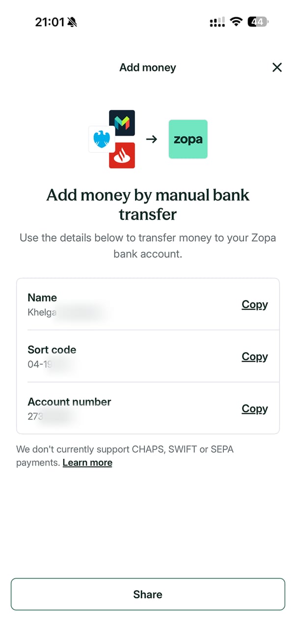296x644 pixels.
Task: Copy the account name
Action: [x=254, y=304]
